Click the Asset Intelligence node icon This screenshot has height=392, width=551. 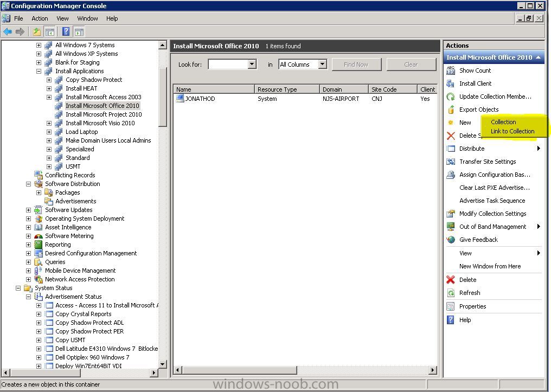point(39,227)
